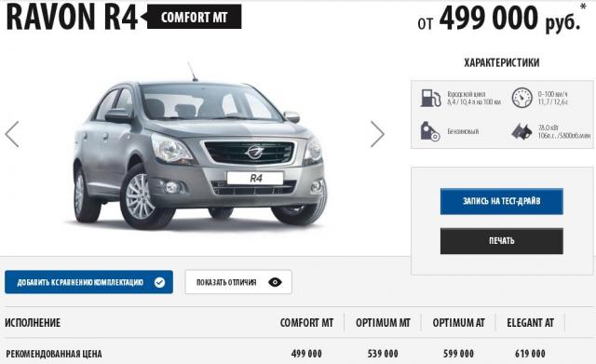The image size is (596, 364).
Task: Click the COMFORT MT badge near title
Action: coord(194,17)
